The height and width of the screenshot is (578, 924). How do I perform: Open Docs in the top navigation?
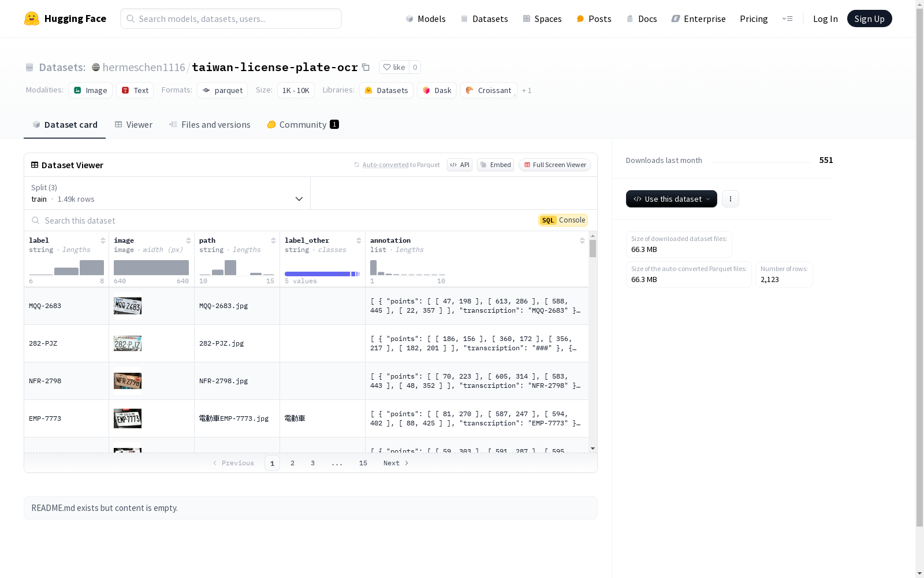[x=642, y=18]
